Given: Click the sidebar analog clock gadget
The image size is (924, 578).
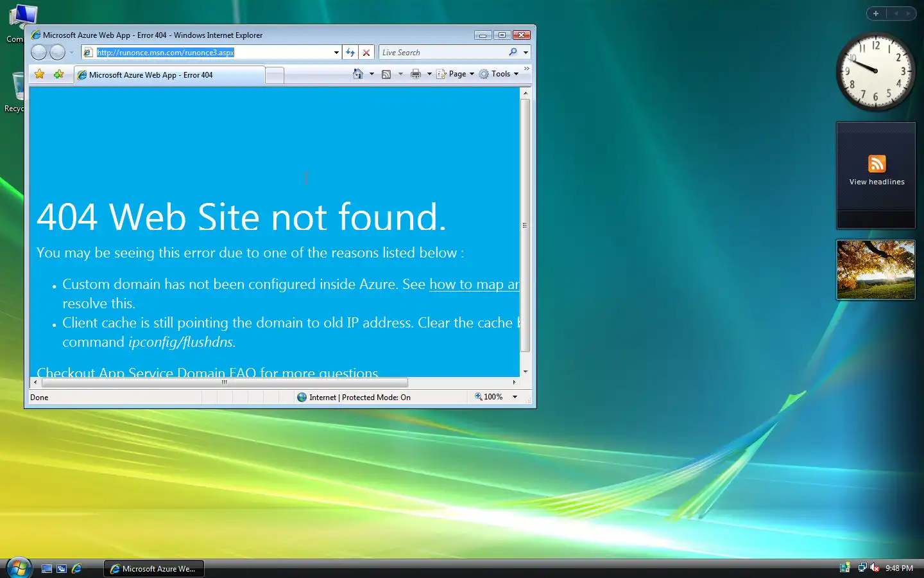Looking at the screenshot, I should point(876,72).
